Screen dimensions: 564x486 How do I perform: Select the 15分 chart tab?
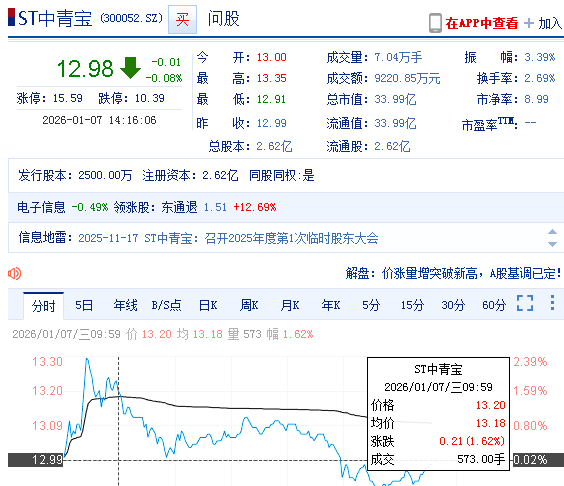pos(412,305)
